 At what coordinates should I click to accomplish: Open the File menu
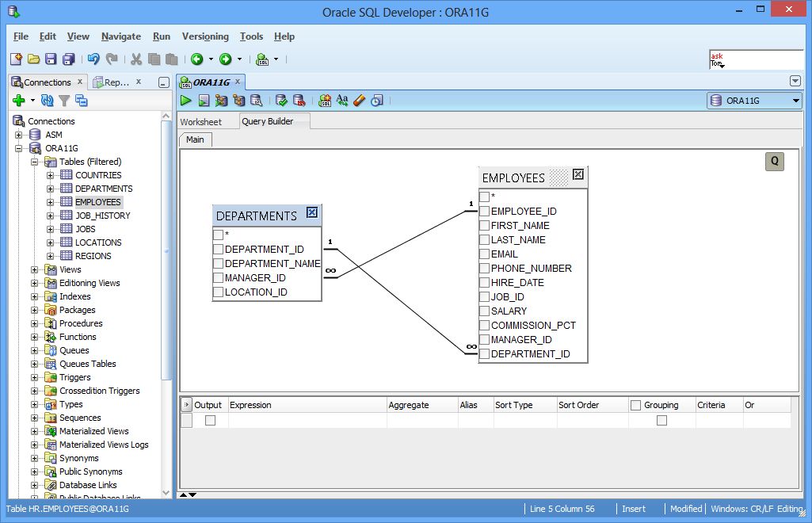tap(21, 36)
